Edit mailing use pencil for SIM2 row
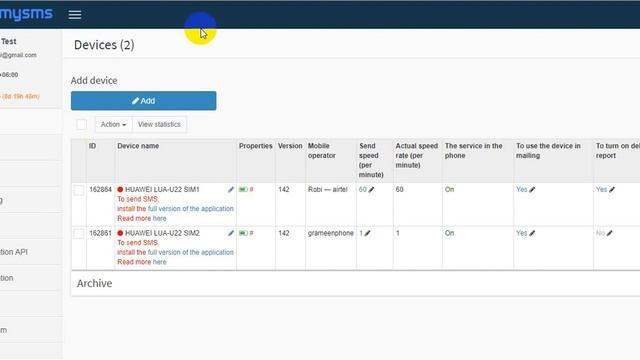The image size is (640, 360). coord(532,233)
